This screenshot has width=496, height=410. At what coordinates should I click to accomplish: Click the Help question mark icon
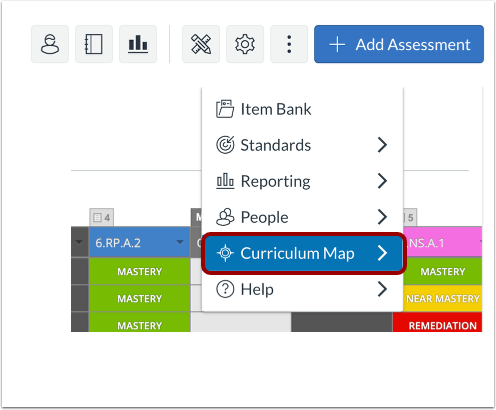click(225, 289)
